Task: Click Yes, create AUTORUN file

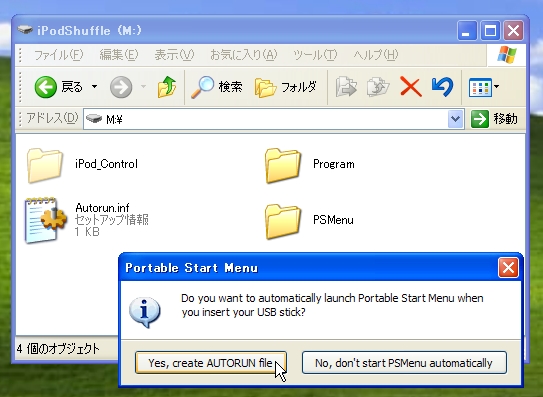Action: 211,363
